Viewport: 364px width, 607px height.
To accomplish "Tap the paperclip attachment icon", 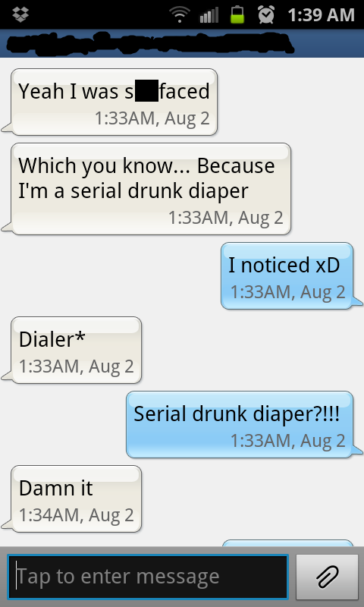I will click(328, 577).
